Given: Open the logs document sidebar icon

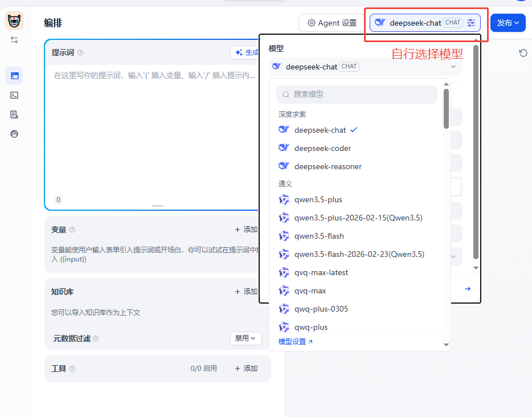Looking at the screenshot, I should pos(14,115).
